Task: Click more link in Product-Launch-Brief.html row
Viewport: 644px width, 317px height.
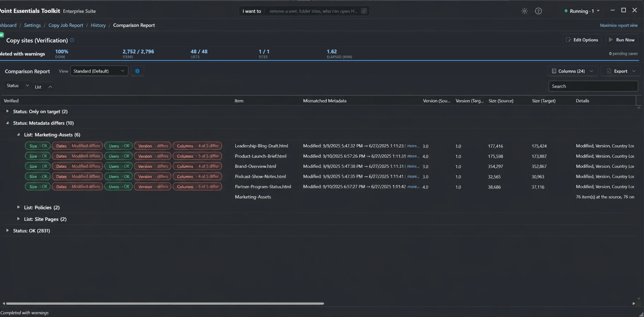Action: pyautogui.click(x=413, y=156)
